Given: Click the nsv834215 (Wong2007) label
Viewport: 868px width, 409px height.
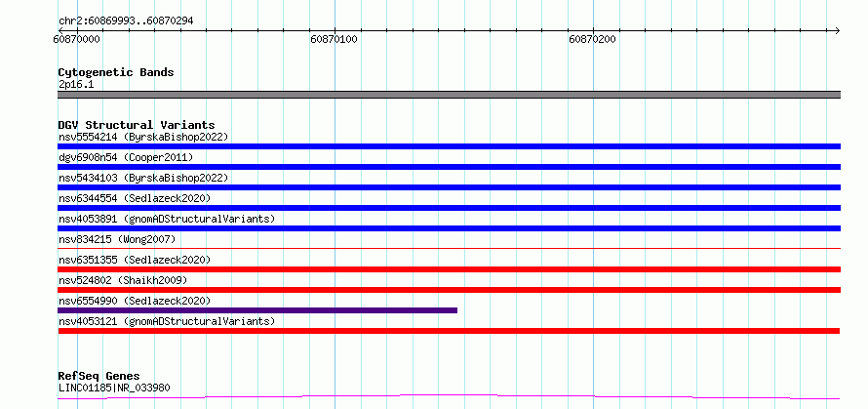Looking at the screenshot, I should tap(117, 239).
